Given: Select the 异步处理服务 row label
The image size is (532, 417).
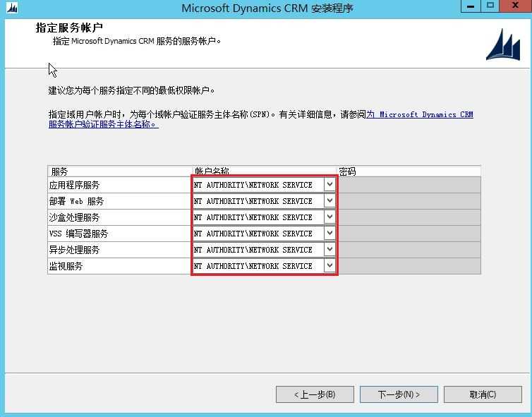Looking at the screenshot, I should 74,250.
